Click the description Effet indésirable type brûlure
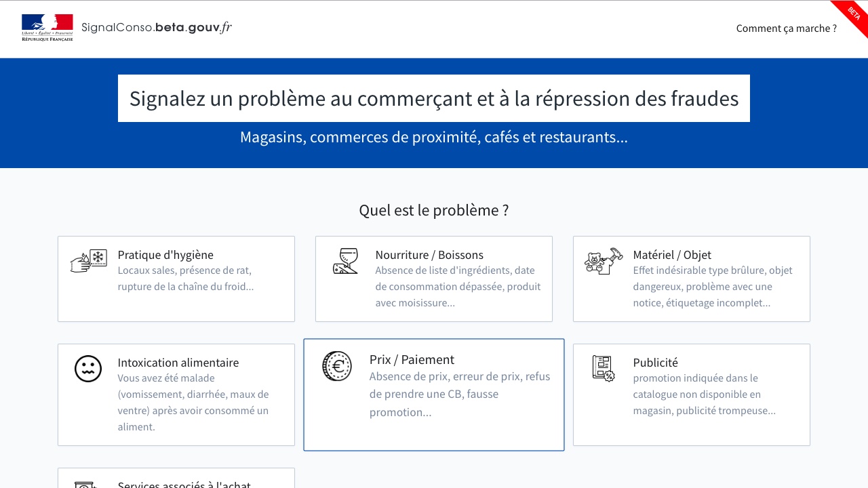Image resolution: width=868 pixels, height=488 pixels. pos(713,286)
